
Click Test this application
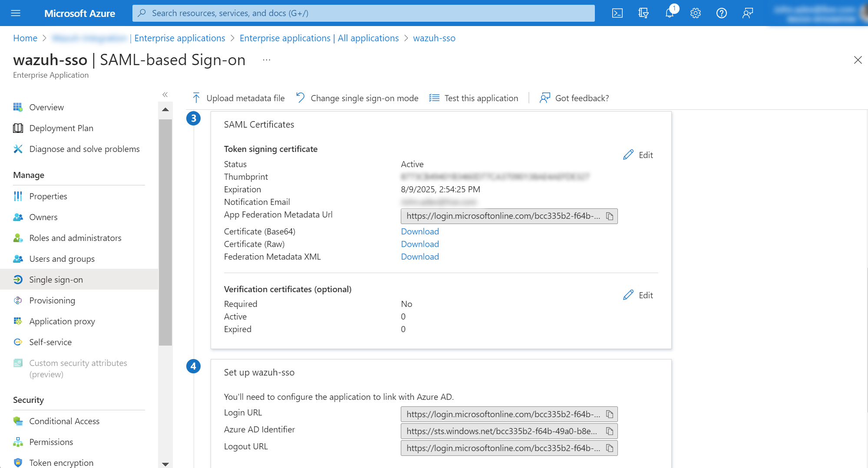pyautogui.click(x=474, y=98)
